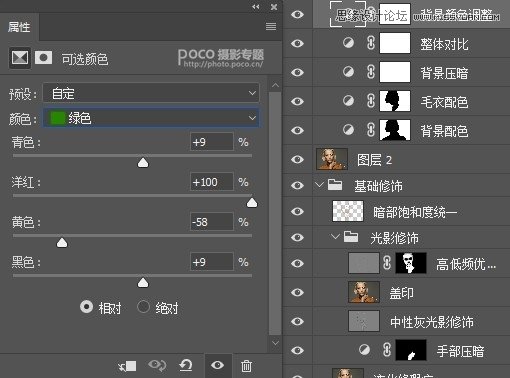Click the 黄色 value field -58

[212, 222]
